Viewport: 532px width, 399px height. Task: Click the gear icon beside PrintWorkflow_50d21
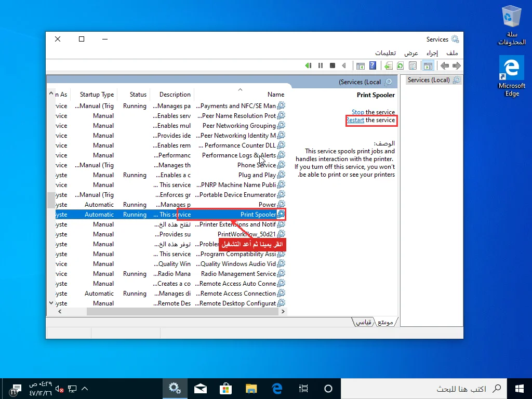pyautogui.click(x=281, y=234)
